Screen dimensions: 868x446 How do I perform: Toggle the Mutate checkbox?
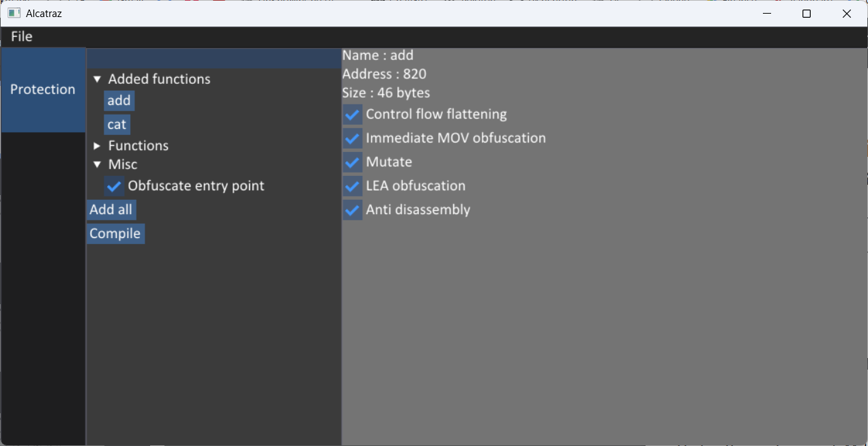click(x=352, y=162)
